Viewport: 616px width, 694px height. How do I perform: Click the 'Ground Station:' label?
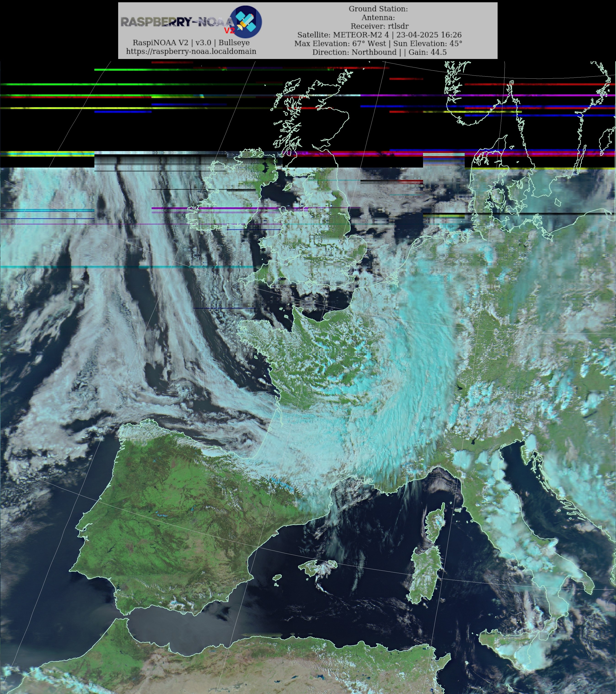click(x=378, y=9)
